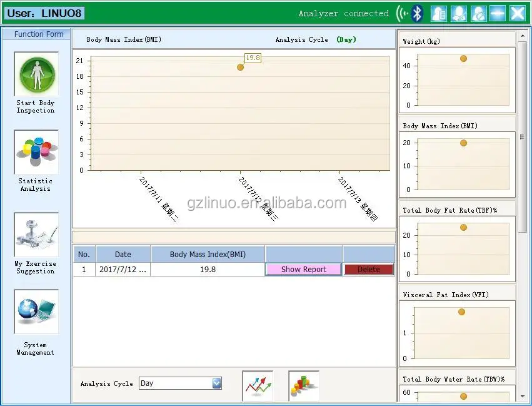The width and height of the screenshot is (532, 406).
Task: Select the Function Form tab header
Action: point(39,34)
